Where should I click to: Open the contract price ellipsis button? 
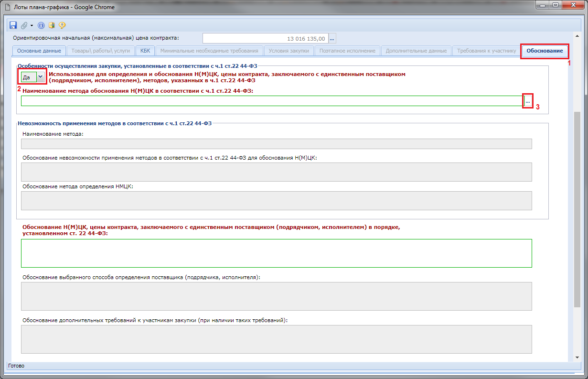point(332,38)
